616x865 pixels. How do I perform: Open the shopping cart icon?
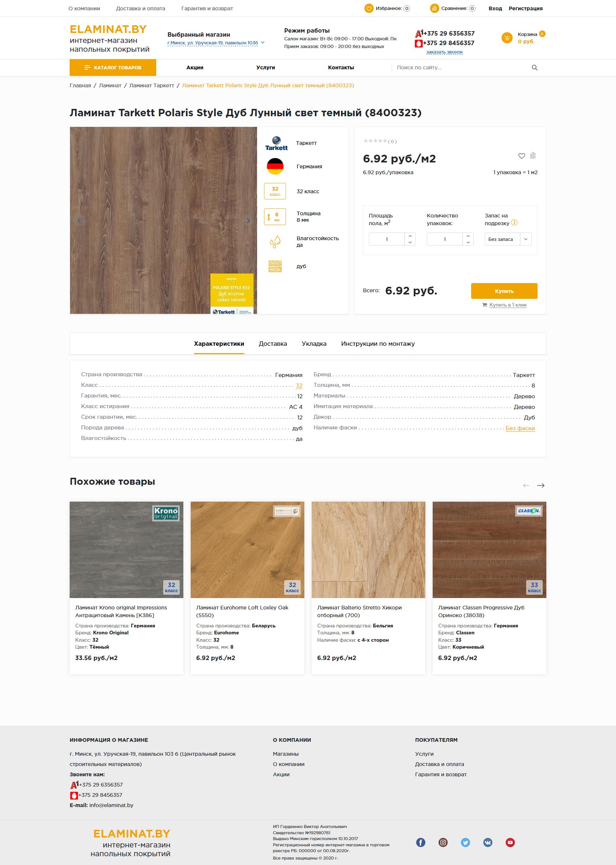pos(507,37)
